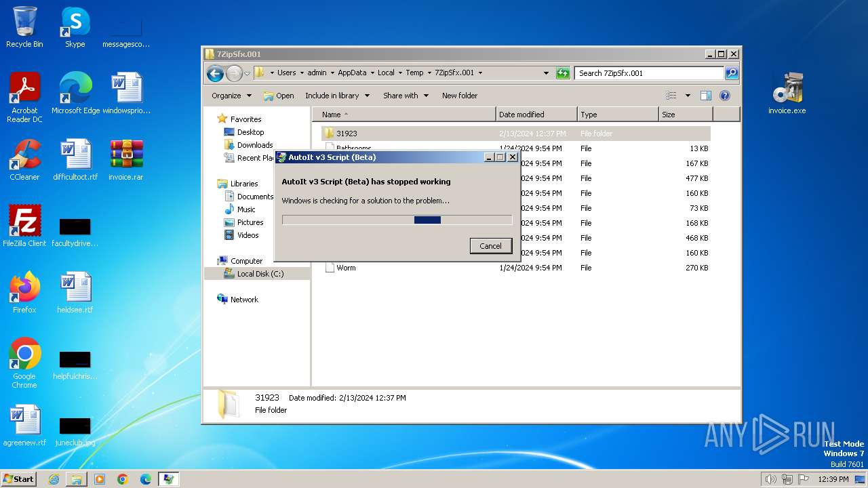
Task: Select Documents library in sidebar
Action: [249, 197]
